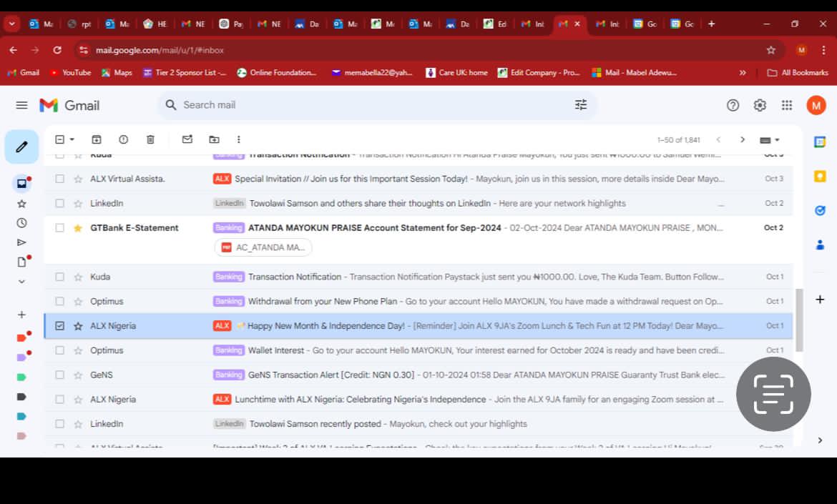Open the Care UK: home bookmark
Viewport: 837px width, 504px height.
457,72
